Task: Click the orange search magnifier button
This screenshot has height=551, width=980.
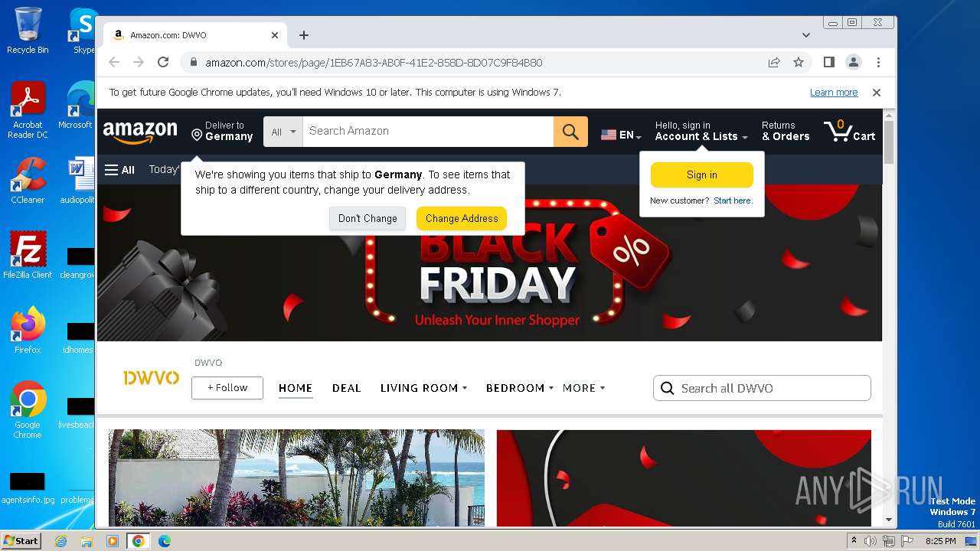Action: click(570, 132)
